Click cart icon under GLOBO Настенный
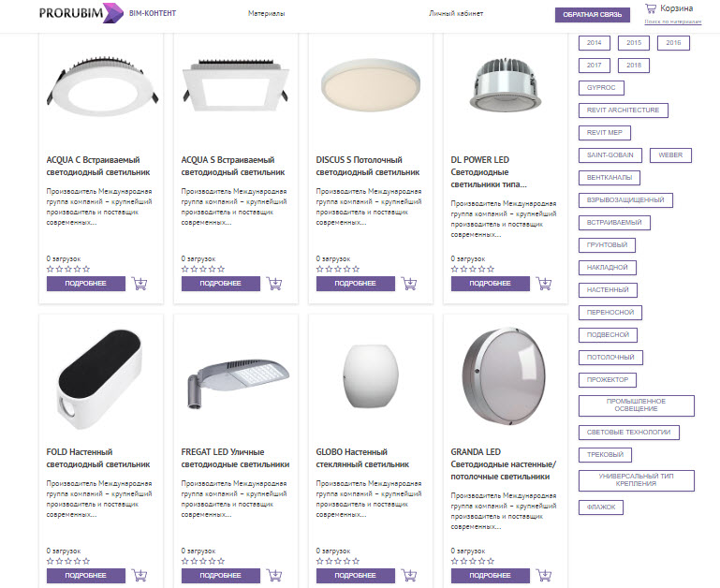Viewport: 720px width, 588px height. click(x=408, y=575)
